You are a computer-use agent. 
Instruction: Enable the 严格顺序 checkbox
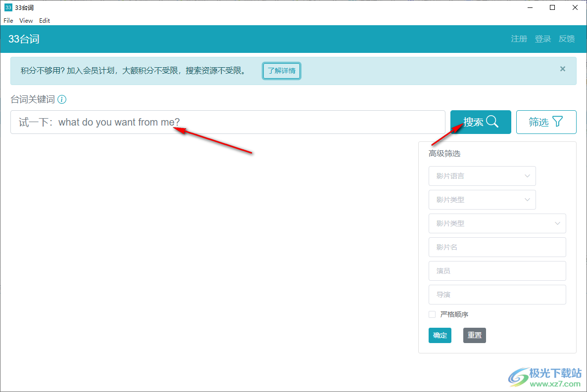(432, 314)
